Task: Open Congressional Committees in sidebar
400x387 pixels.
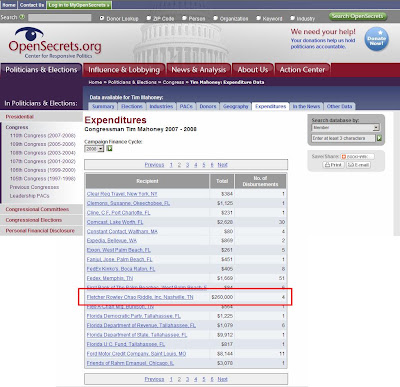Action: (x=37, y=209)
